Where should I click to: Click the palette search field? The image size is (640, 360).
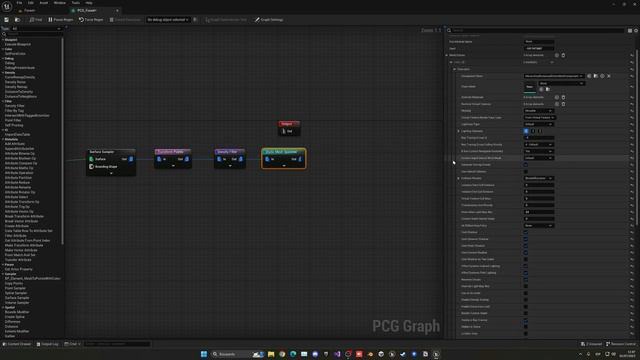click(33, 34)
